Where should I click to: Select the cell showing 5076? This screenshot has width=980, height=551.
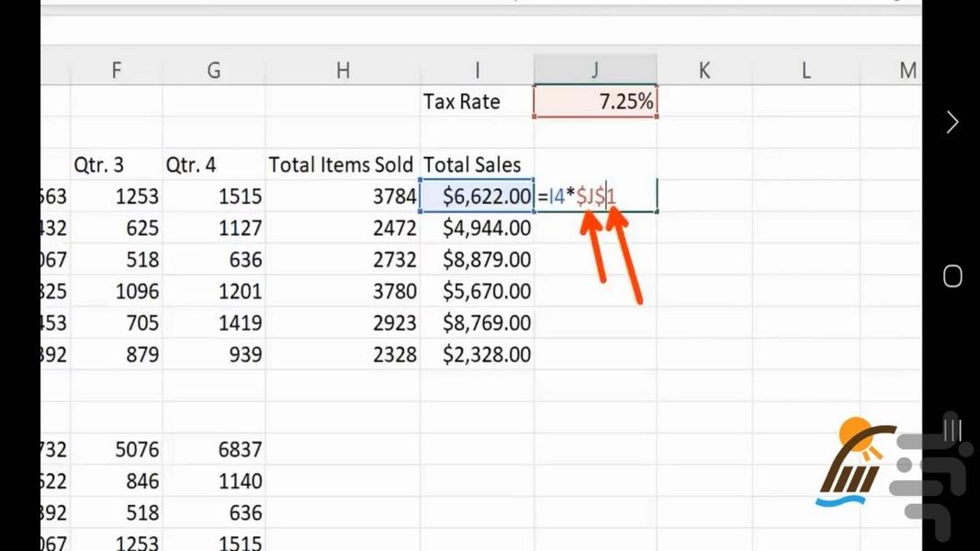pos(117,450)
